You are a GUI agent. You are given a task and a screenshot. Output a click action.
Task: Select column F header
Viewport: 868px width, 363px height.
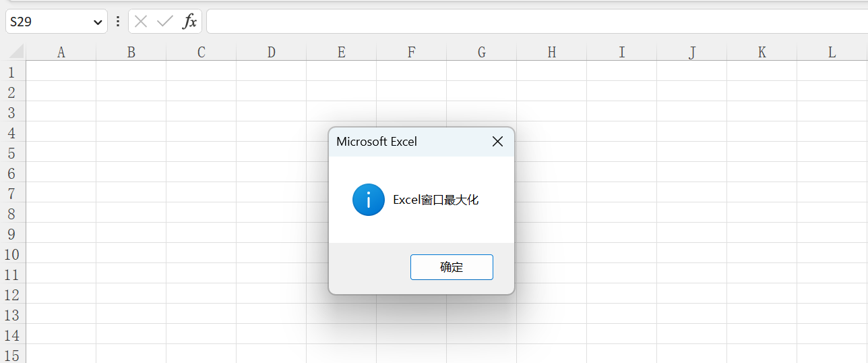411,52
